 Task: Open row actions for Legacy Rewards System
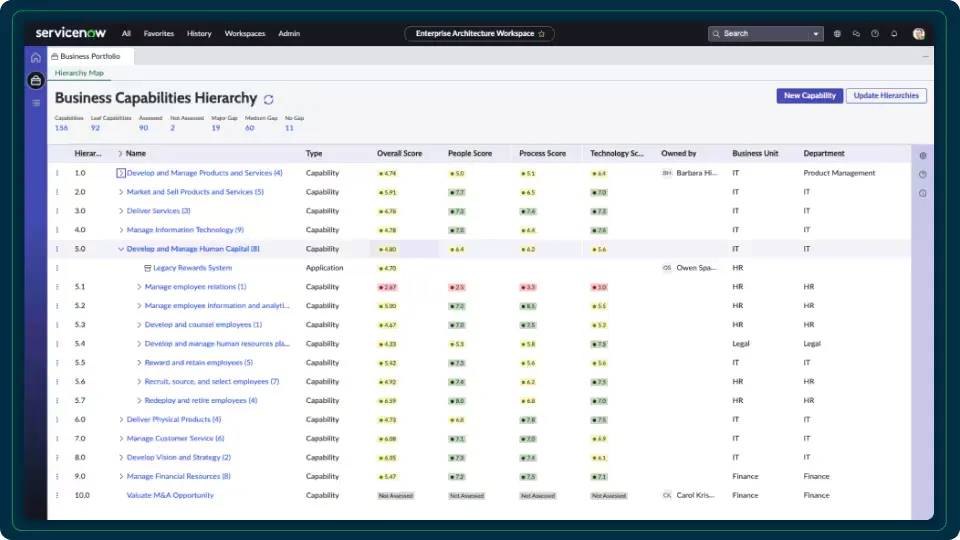57,268
